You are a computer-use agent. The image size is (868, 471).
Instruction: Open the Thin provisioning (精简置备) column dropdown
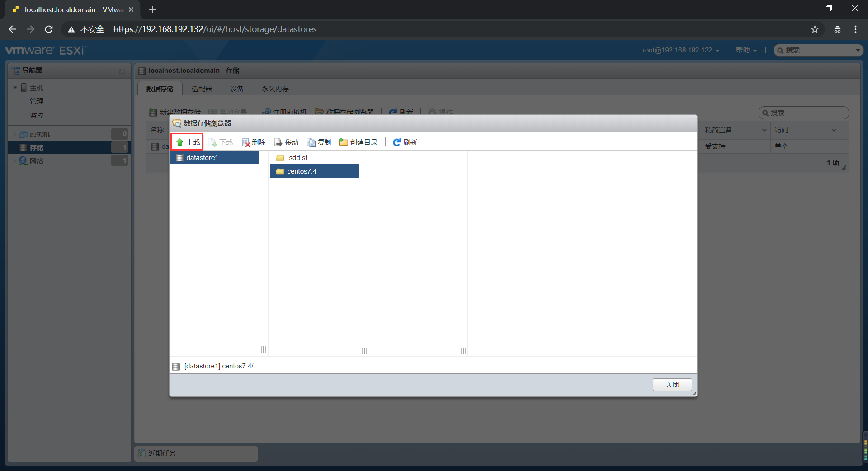pyautogui.click(x=764, y=130)
